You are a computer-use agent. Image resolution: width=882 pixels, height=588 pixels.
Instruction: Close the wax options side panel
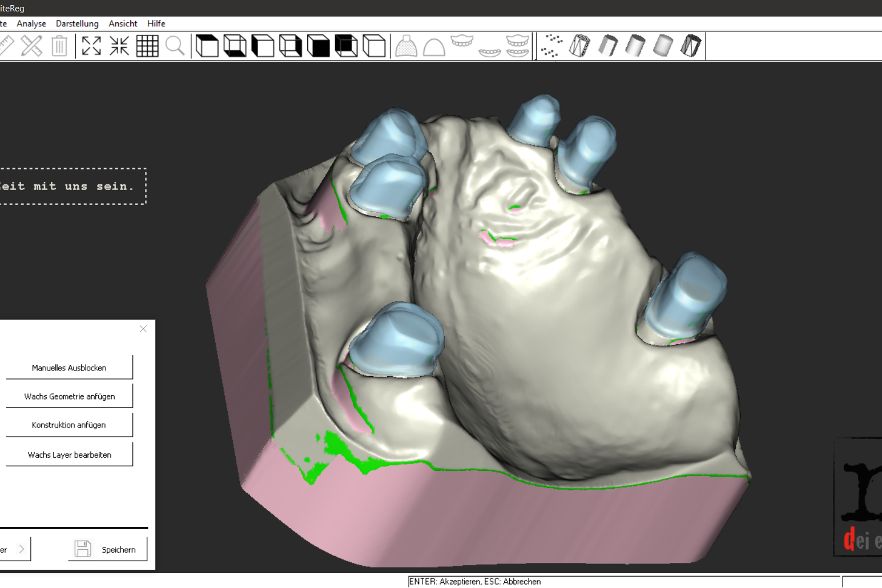(143, 329)
